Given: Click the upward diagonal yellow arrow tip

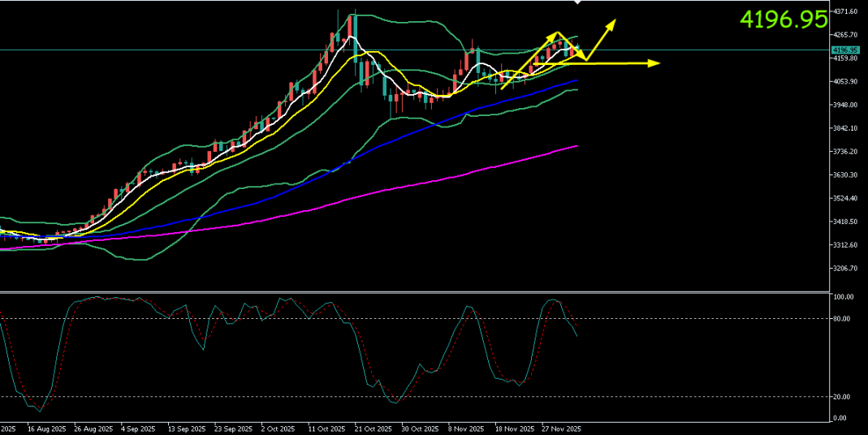Looking at the screenshot, I should (x=614, y=21).
